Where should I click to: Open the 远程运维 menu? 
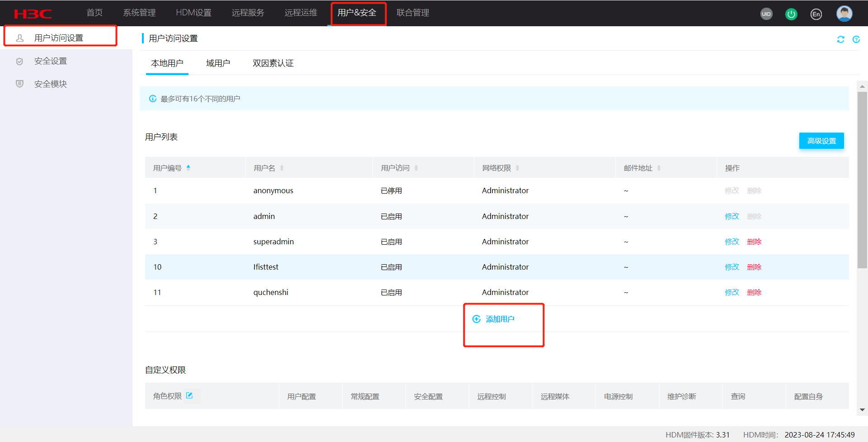tap(301, 13)
